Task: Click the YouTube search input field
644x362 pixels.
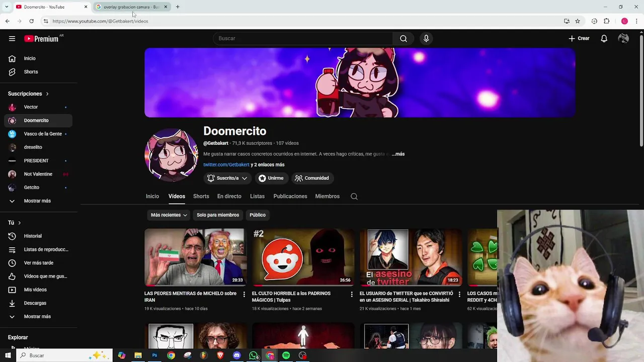Action: (303, 39)
